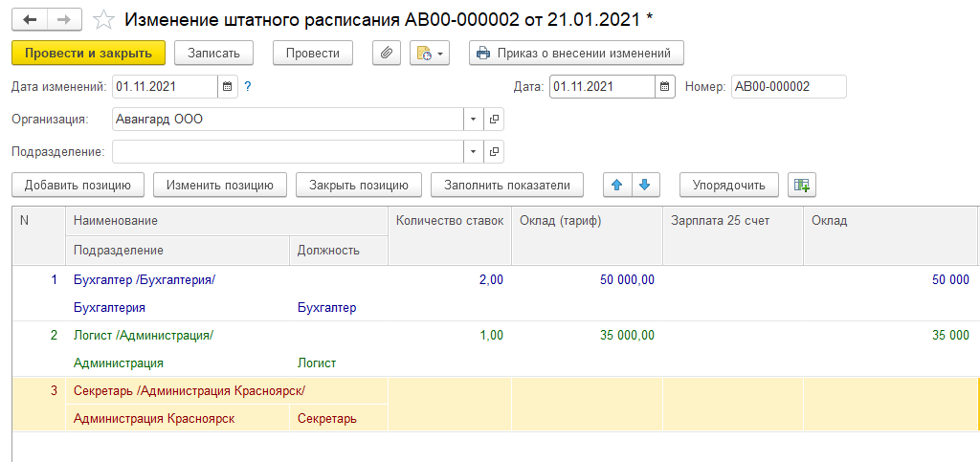Click the forward navigation arrow

pyautogui.click(x=64, y=19)
